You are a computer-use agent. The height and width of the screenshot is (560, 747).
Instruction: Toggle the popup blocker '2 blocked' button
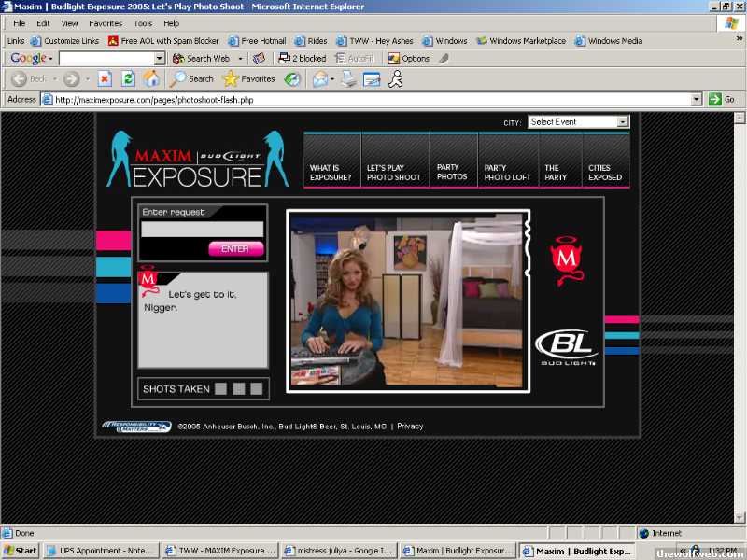point(303,58)
